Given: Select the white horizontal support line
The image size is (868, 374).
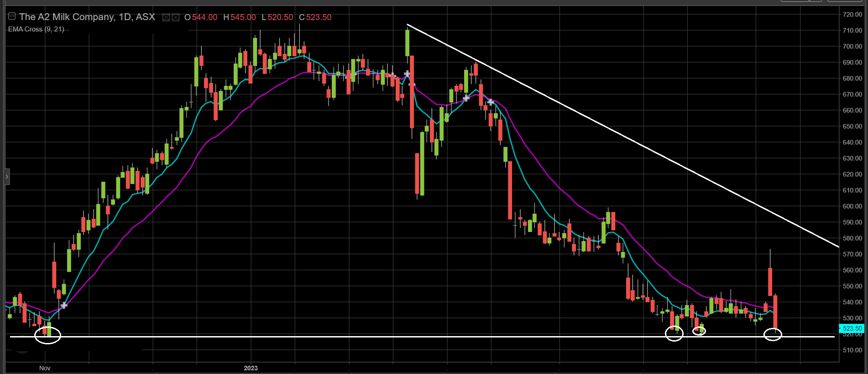Looking at the screenshot, I should pyautogui.click(x=422, y=337).
